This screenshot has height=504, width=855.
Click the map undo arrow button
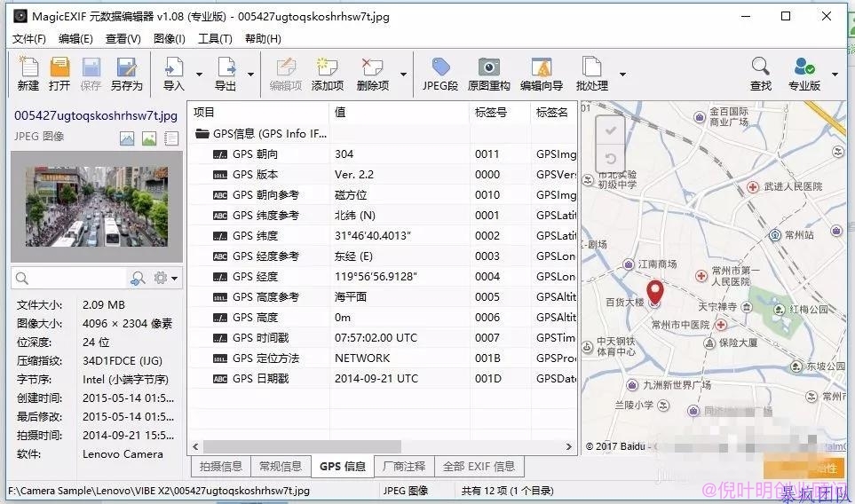611,159
